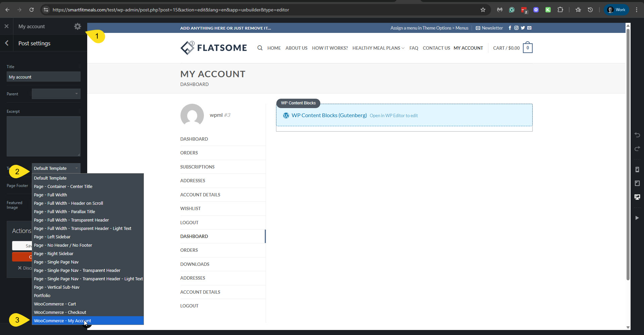View site information icon in address bar
This screenshot has height=335, width=644.
46,10
